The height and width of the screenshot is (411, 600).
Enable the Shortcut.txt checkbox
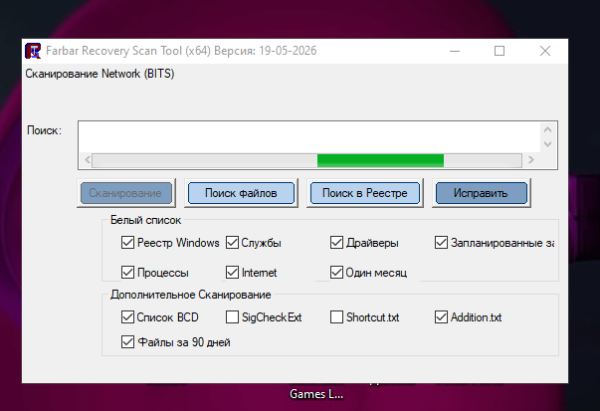(336, 317)
